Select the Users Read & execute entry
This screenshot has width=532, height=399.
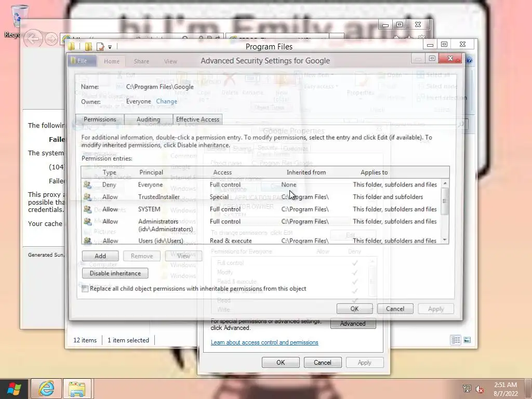[261, 240]
